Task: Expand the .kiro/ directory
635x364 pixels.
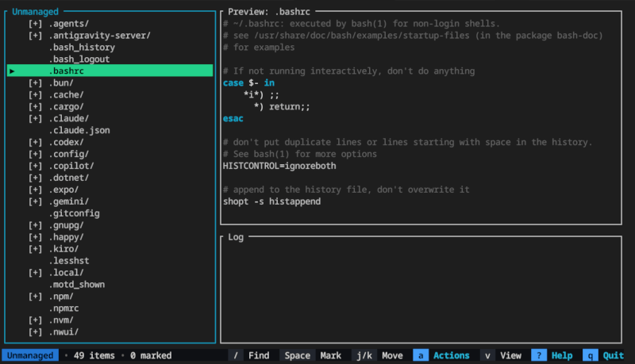Action: tap(35, 249)
